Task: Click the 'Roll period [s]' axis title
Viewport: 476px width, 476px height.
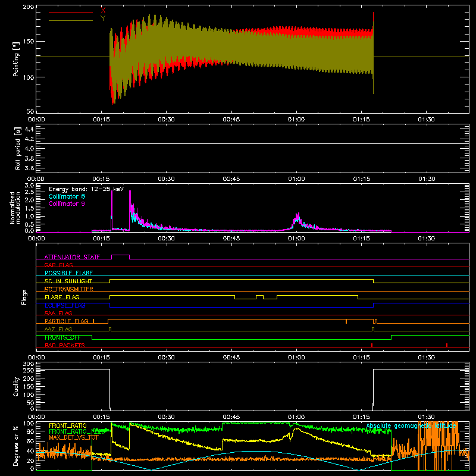Action: pyautogui.click(x=18, y=148)
